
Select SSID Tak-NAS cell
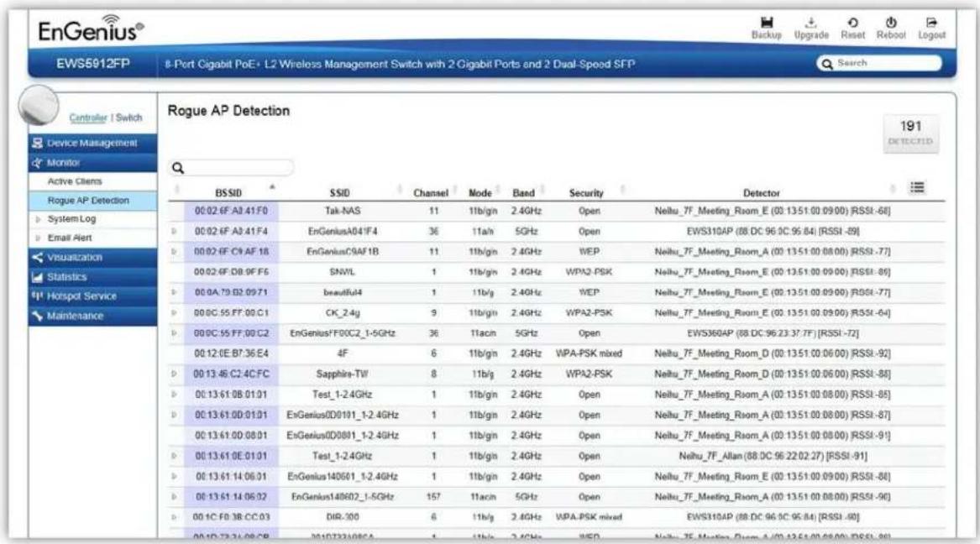[x=343, y=211]
